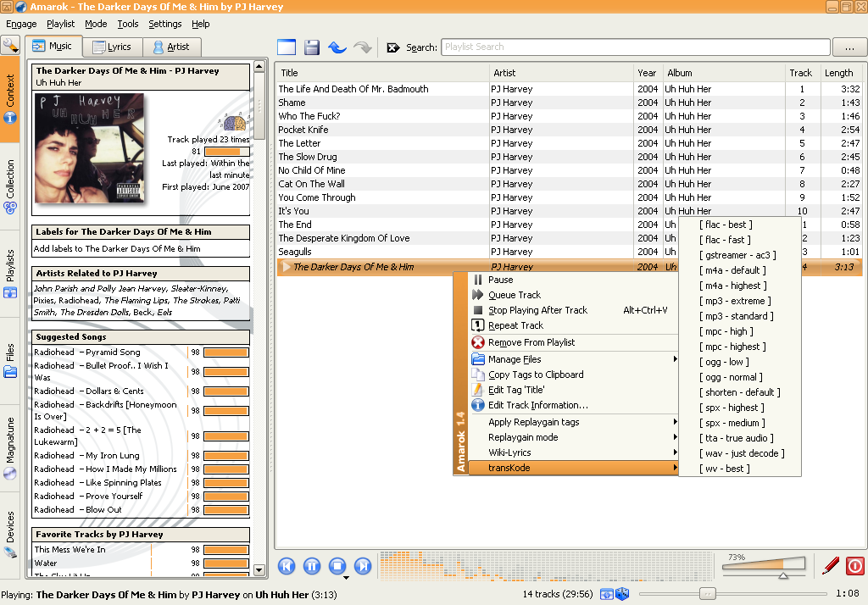The width and height of the screenshot is (868, 605).
Task: Choose Remove From Playlist
Action: click(x=573, y=342)
